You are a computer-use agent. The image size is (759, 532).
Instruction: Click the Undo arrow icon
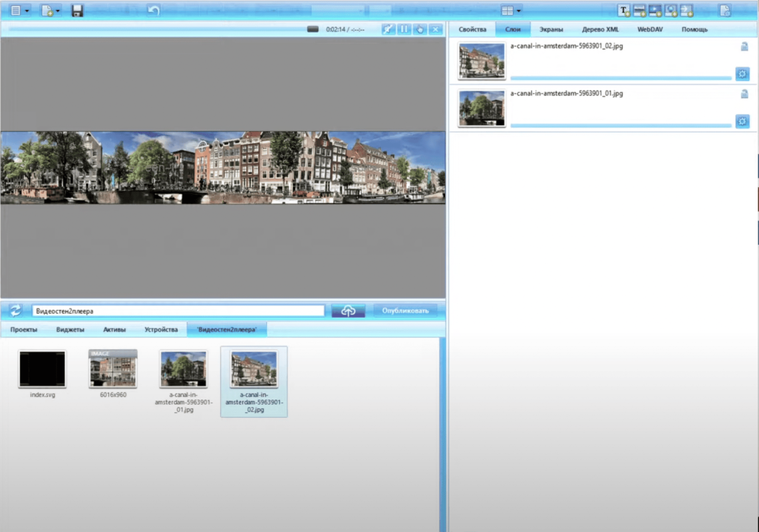coord(154,10)
